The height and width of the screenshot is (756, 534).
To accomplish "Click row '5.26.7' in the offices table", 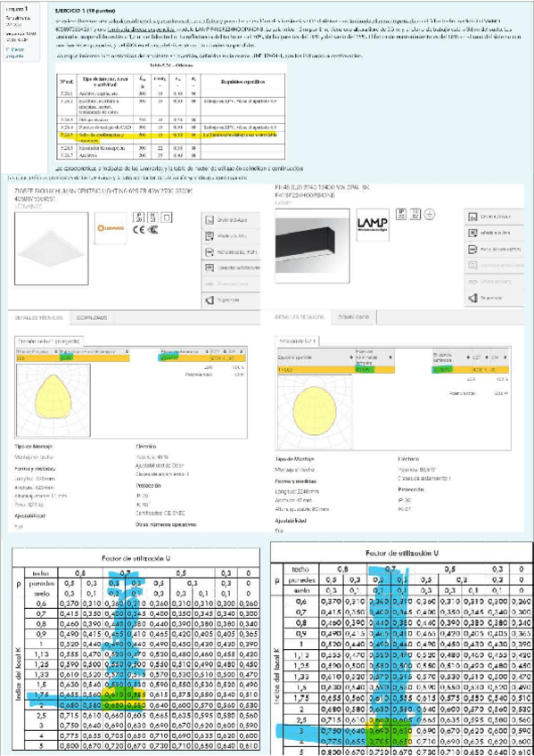I will (170, 155).
